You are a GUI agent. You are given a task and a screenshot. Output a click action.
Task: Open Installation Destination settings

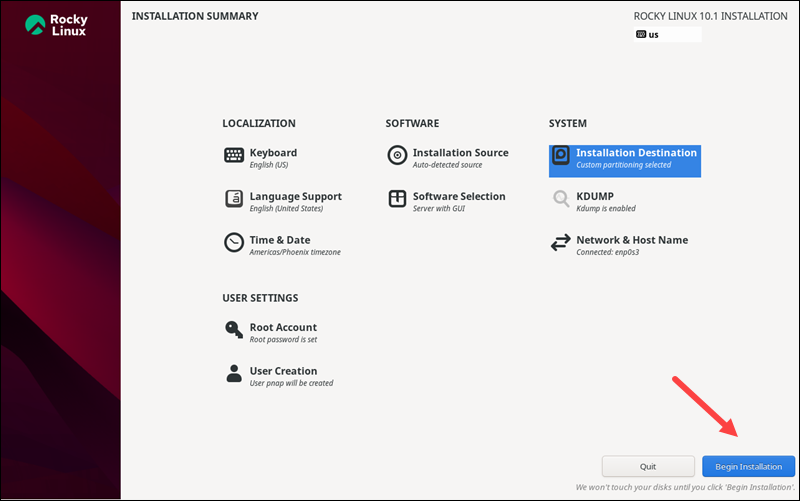(624, 161)
